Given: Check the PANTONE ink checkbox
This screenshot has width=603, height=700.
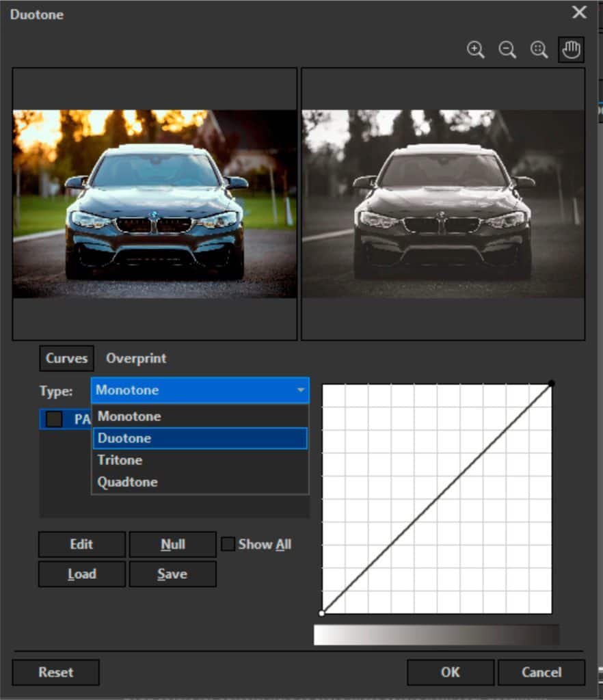Looking at the screenshot, I should [54, 419].
